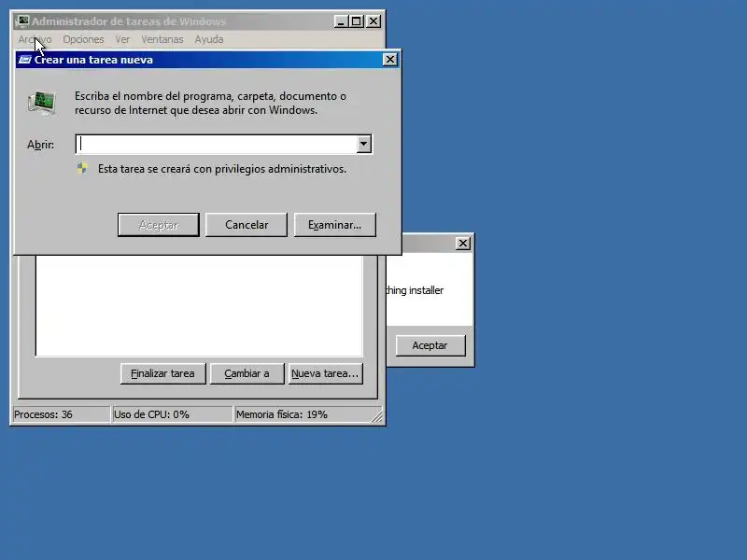Click Cambiar a in Task Manager
The image size is (747, 560).
[247, 374]
